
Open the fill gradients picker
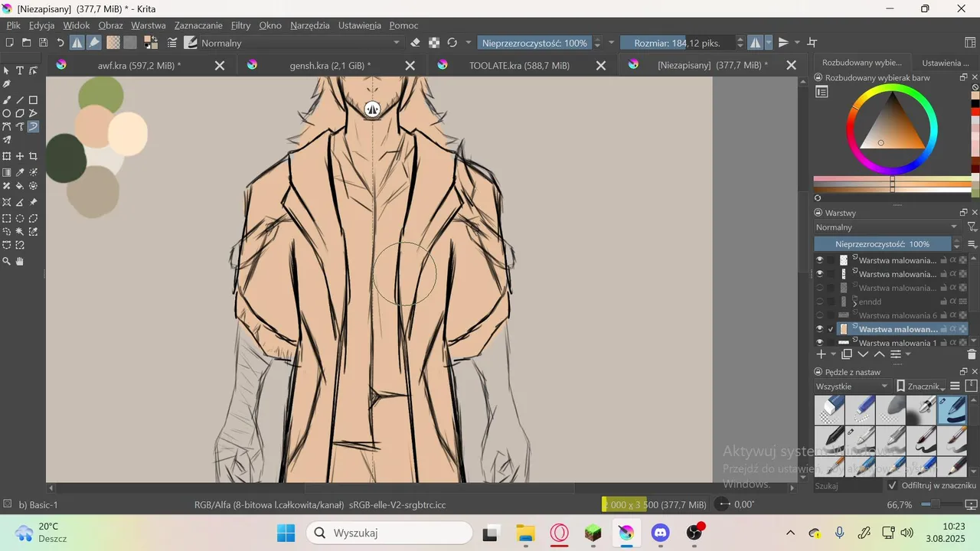(x=113, y=43)
